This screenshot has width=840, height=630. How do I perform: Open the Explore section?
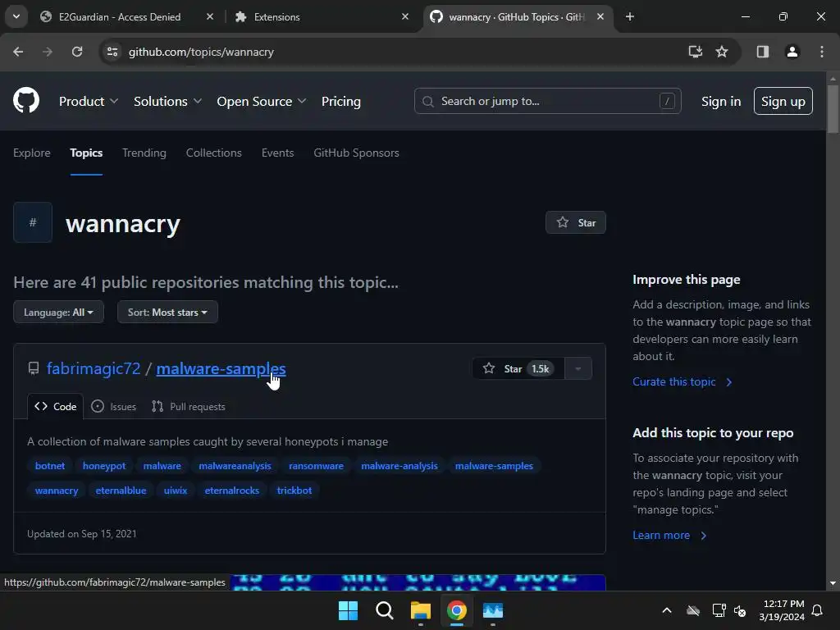coord(32,153)
